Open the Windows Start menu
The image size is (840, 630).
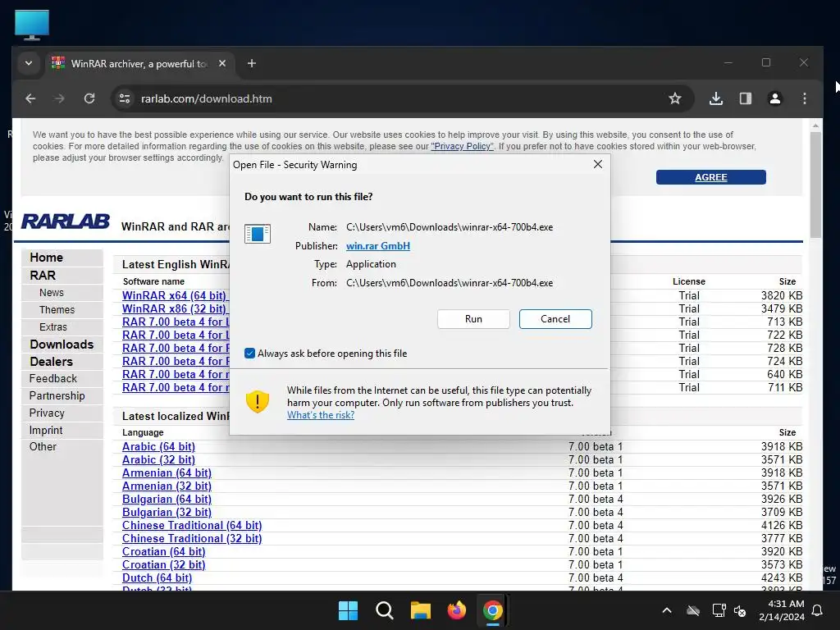pos(348,610)
